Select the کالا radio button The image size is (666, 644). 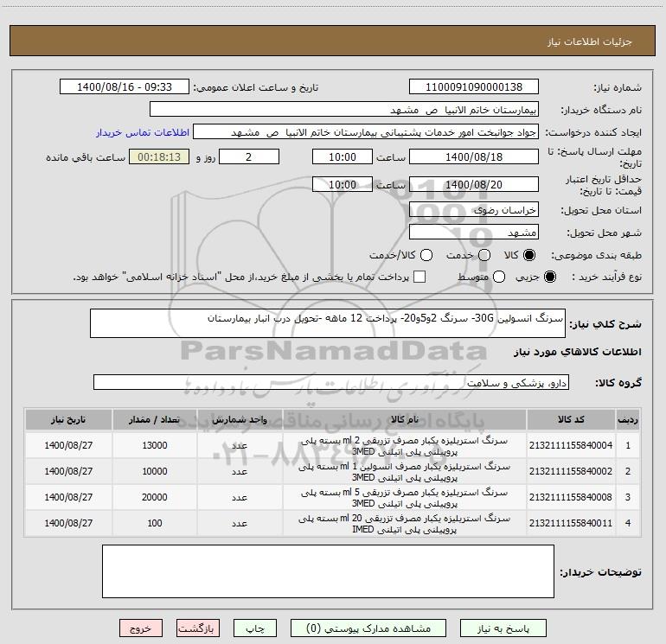tap(529, 255)
